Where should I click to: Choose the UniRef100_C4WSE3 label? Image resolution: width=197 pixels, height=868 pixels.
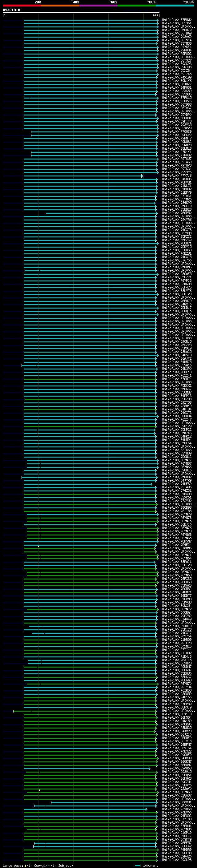tap(177, 355)
